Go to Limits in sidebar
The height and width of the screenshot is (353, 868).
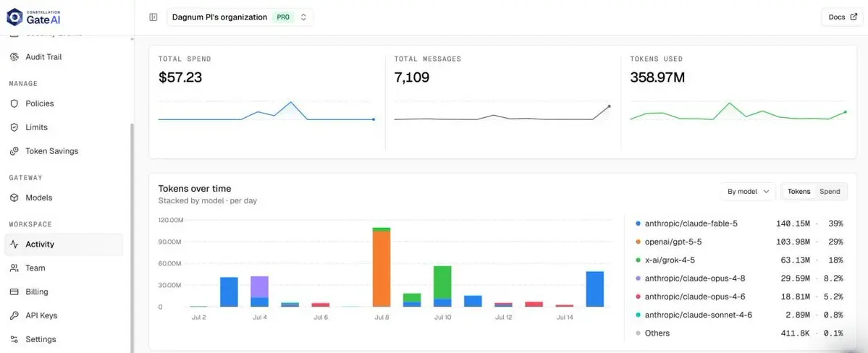pyautogui.click(x=64, y=127)
